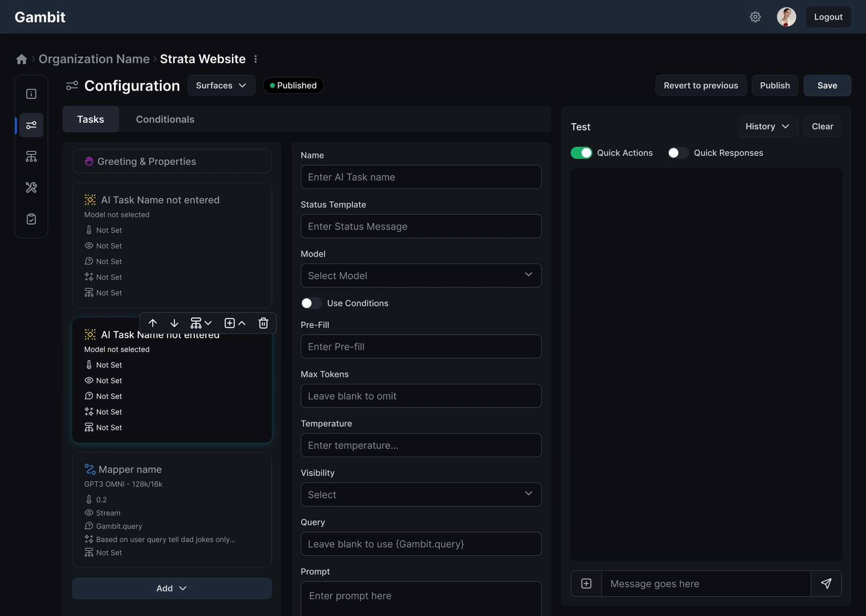Open the add-task plus menu in task toolbar
The image size is (866, 616).
(x=235, y=323)
